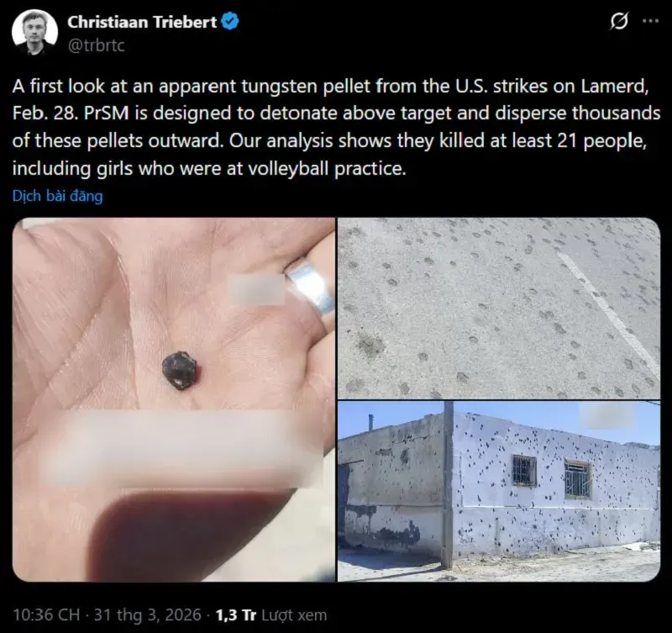Open the @trbrtc handle link

96,45
